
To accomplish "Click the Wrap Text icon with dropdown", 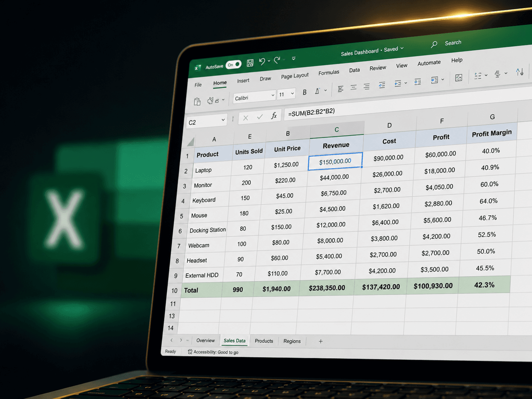I will (x=398, y=84).
